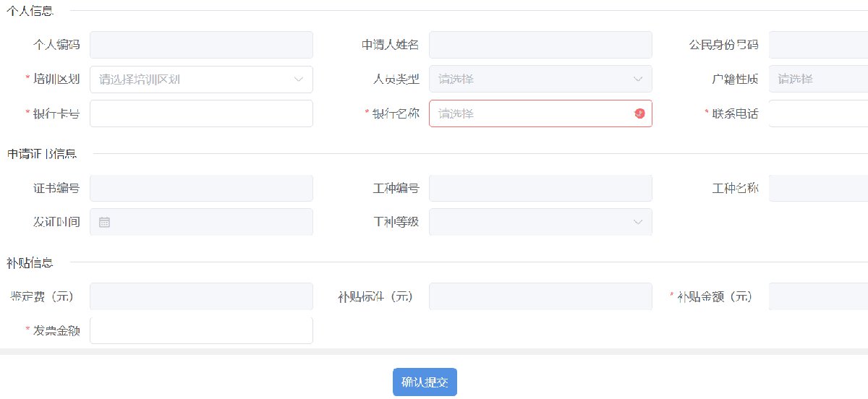Select the 工种编号 text field

click(x=540, y=188)
